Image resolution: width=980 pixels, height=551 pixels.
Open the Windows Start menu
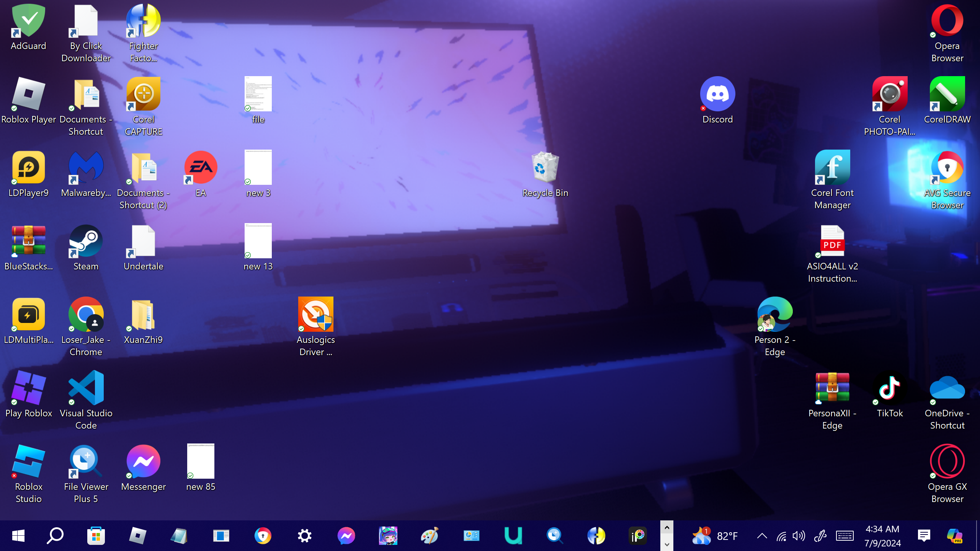18,536
